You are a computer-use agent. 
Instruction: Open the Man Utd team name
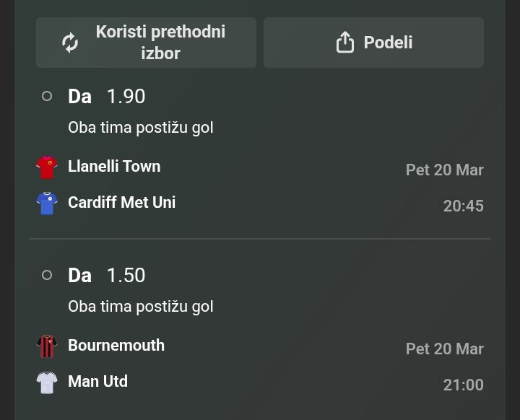tap(97, 381)
